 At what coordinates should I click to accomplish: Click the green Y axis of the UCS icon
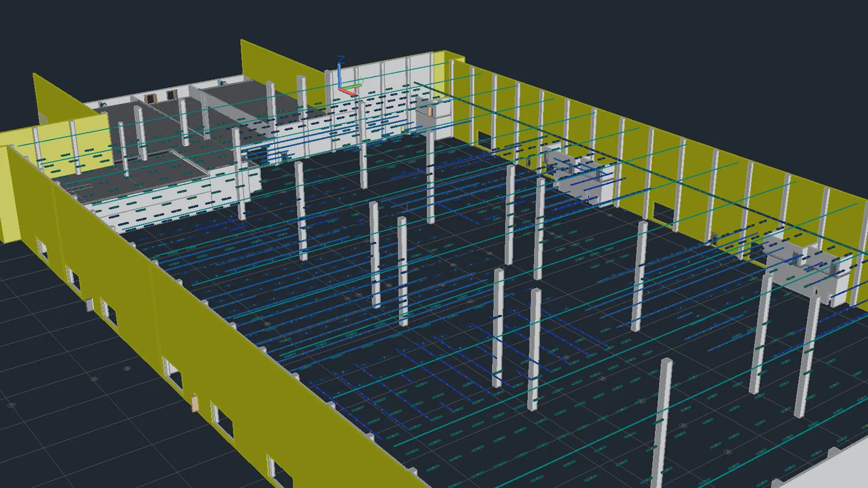352,86
